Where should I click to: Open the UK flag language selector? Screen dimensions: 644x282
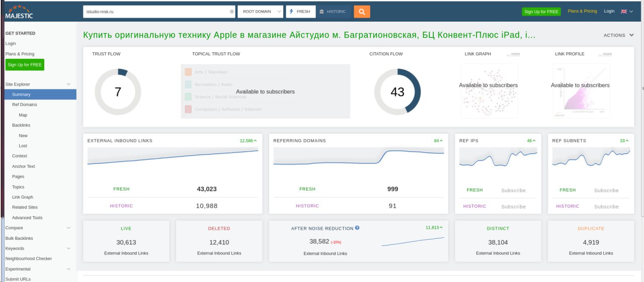tap(627, 11)
